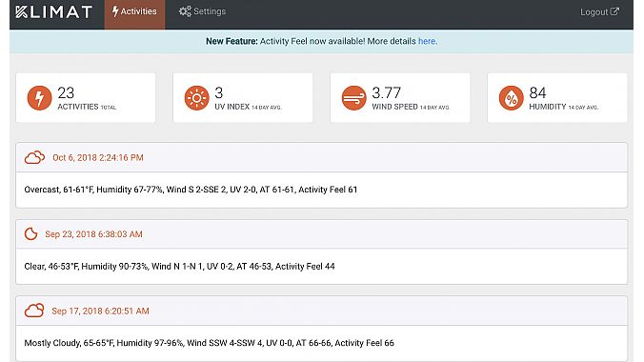
Task: Click the ACTIVITIES total label
Action: click(87, 107)
